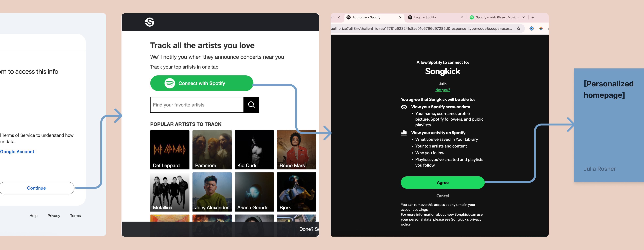Open the Privacy link in Google footer
644x250 pixels.
[54, 216]
